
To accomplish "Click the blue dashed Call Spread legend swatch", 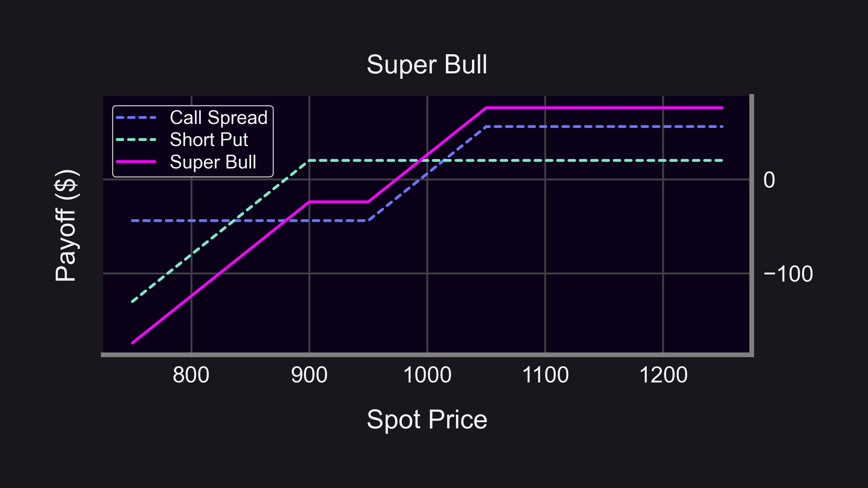I will click(136, 118).
